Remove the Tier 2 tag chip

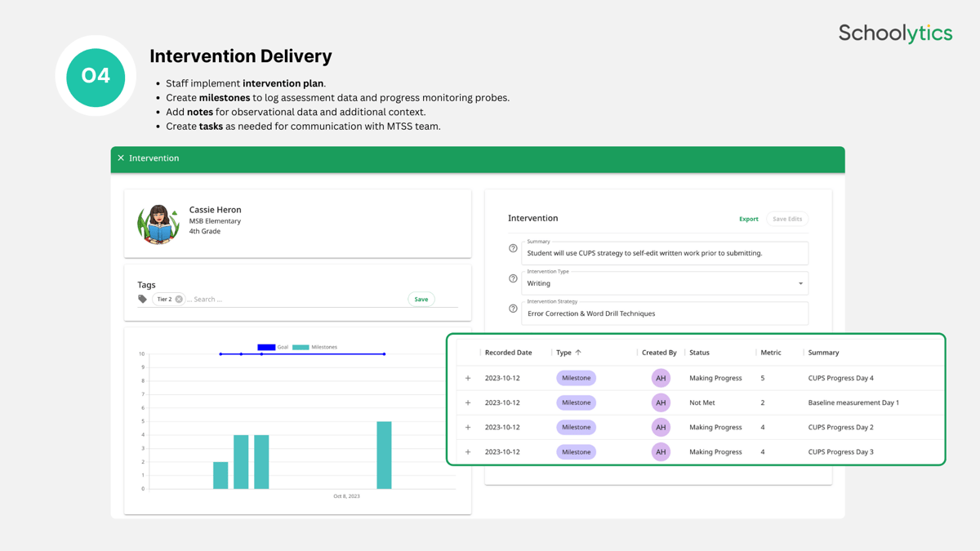(179, 300)
